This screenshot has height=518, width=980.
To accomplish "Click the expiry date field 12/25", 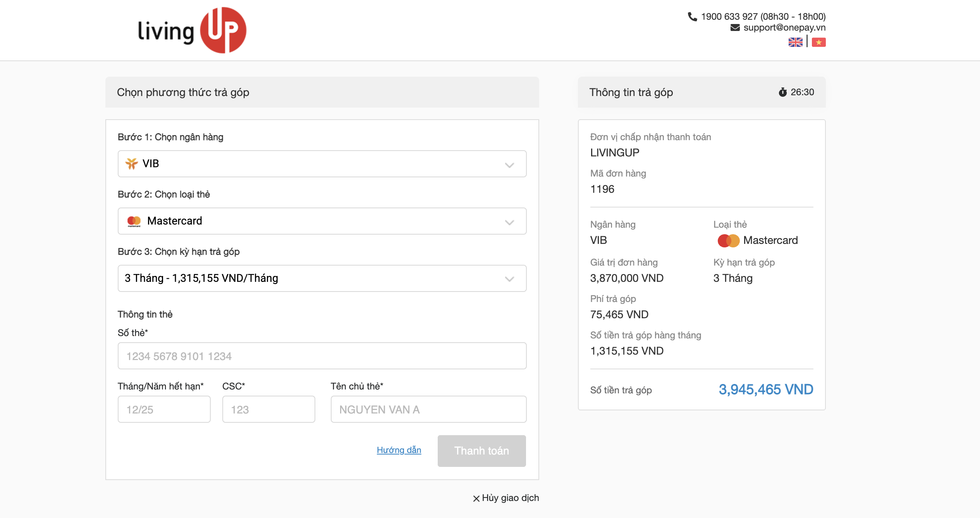I will [164, 409].
